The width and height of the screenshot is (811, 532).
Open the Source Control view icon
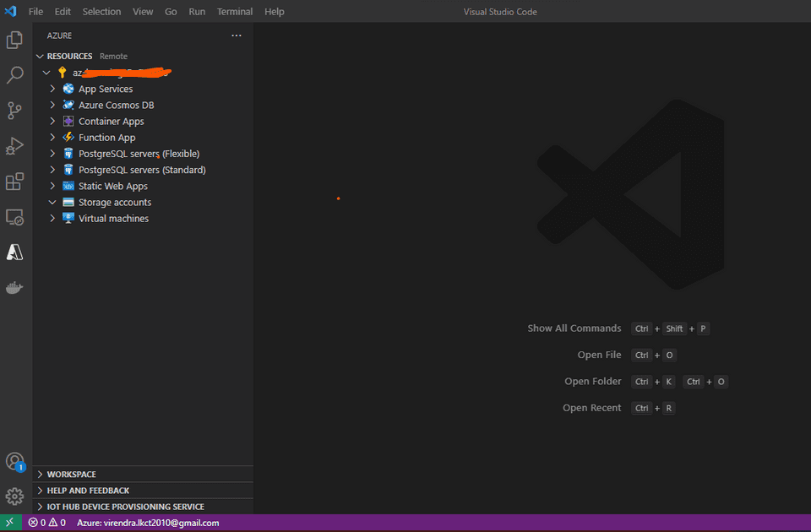(x=14, y=111)
